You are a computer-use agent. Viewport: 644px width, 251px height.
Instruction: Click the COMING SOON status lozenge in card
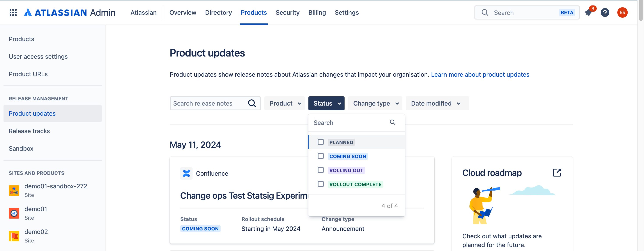click(x=200, y=228)
